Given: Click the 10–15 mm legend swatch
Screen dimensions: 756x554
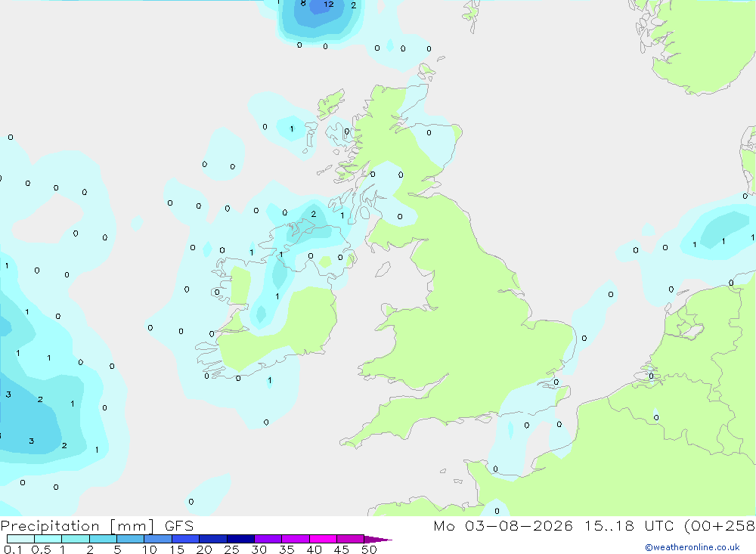Looking at the screenshot, I should click(x=158, y=539).
